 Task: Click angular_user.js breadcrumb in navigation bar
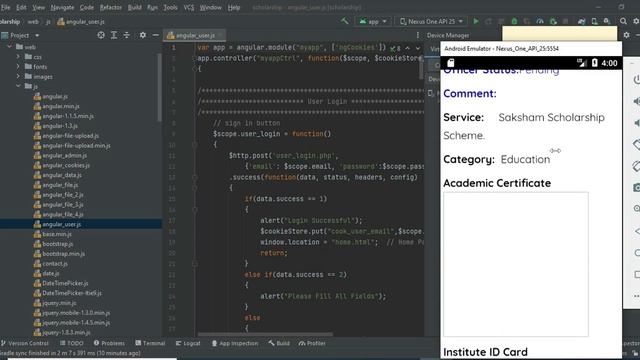(81, 22)
